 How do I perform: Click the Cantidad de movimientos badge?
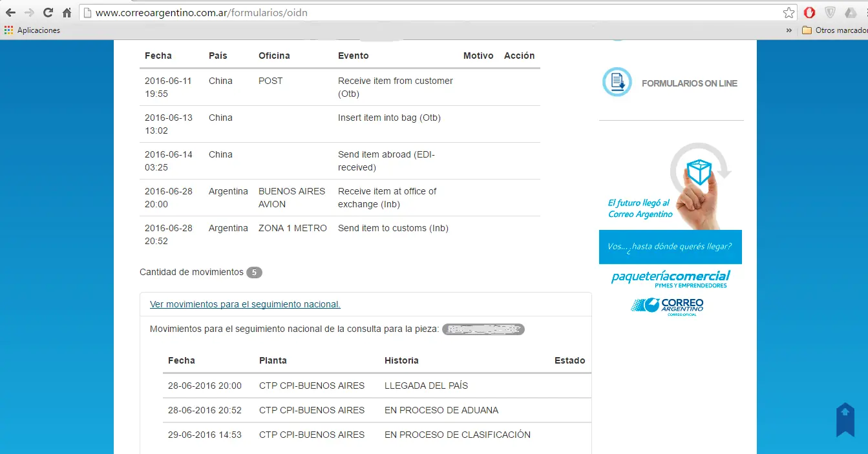click(x=254, y=273)
